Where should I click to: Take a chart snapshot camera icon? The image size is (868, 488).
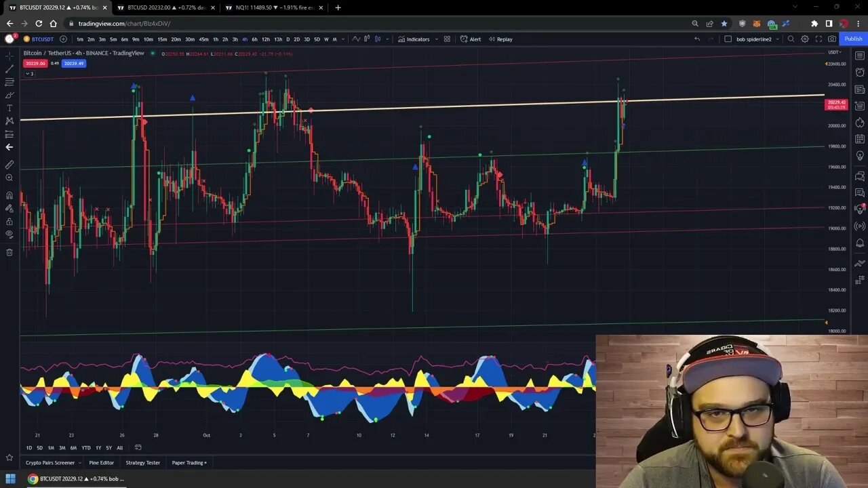[x=832, y=39]
